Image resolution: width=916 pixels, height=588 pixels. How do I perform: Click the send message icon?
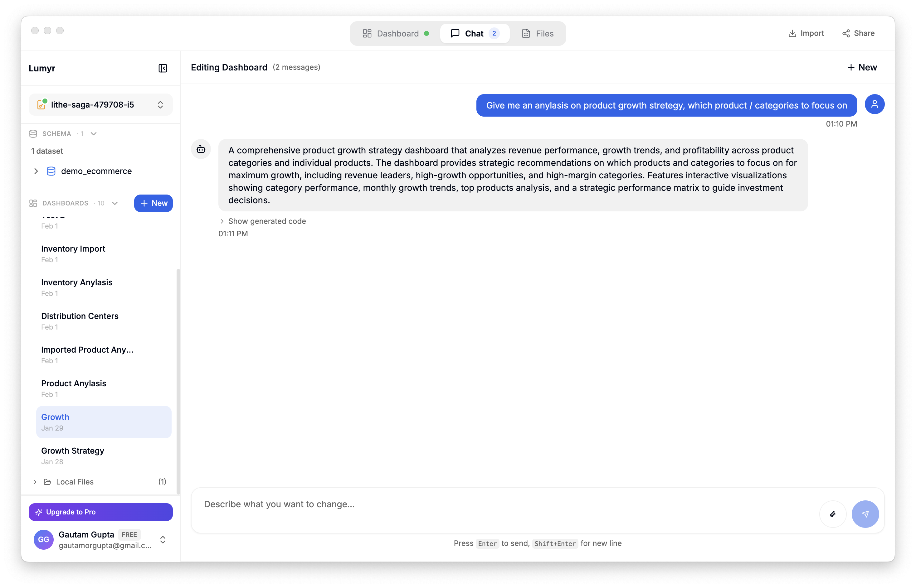coord(865,514)
